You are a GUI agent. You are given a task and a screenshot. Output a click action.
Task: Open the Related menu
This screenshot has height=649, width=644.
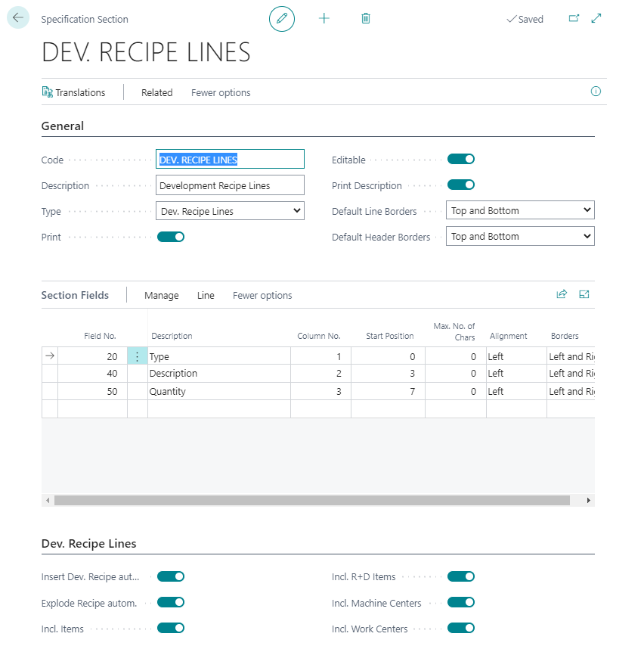(x=156, y=93)
